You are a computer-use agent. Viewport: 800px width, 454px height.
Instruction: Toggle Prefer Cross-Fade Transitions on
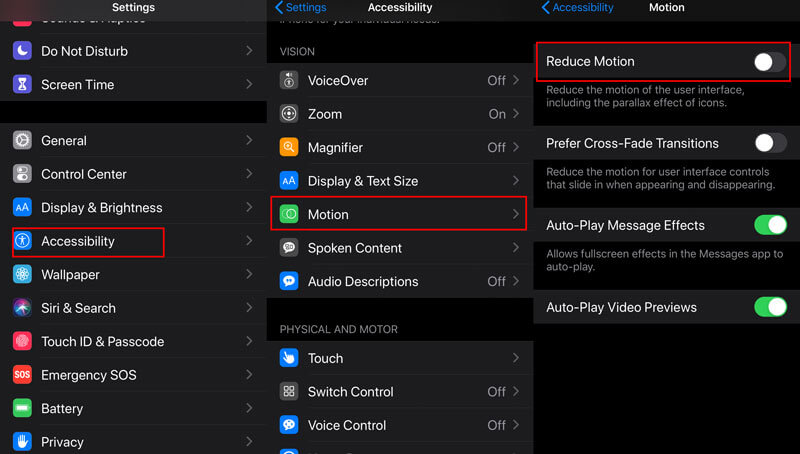770,143
